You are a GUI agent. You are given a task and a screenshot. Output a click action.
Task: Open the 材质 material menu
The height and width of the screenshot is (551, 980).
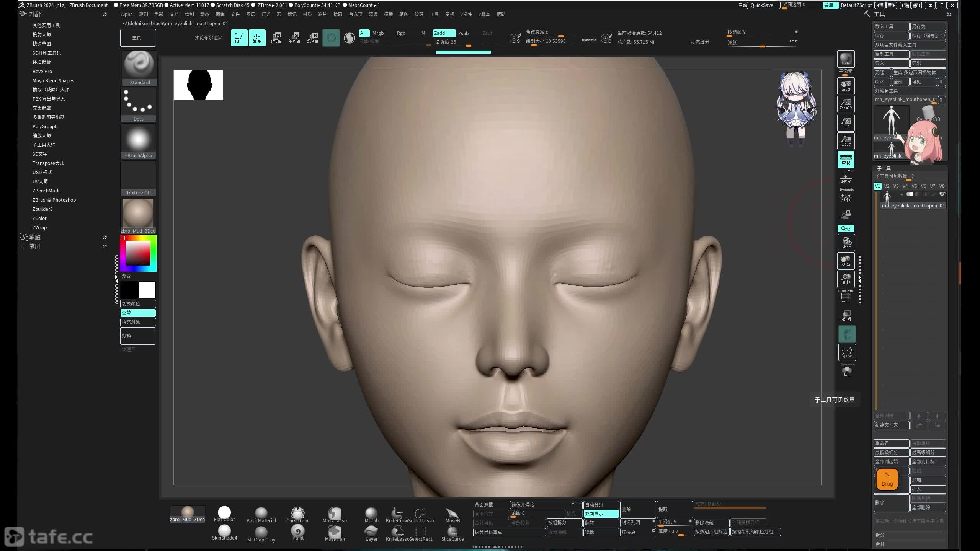[x=307, y=15]
